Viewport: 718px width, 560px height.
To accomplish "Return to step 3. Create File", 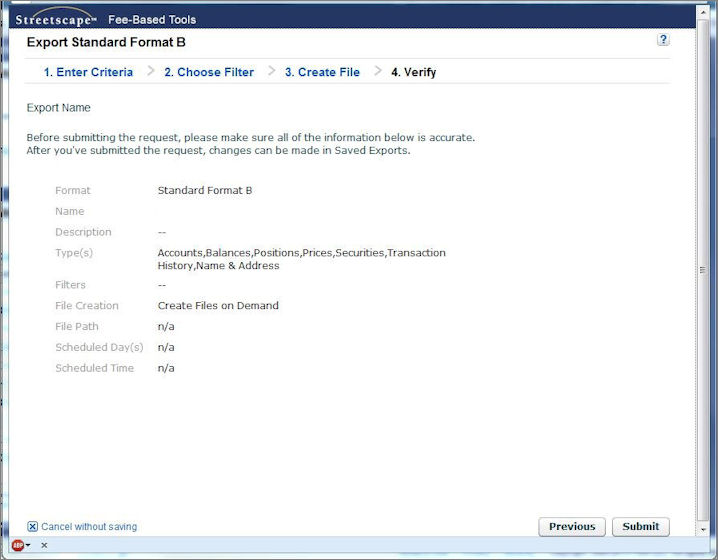I will (x=322, y=72).
